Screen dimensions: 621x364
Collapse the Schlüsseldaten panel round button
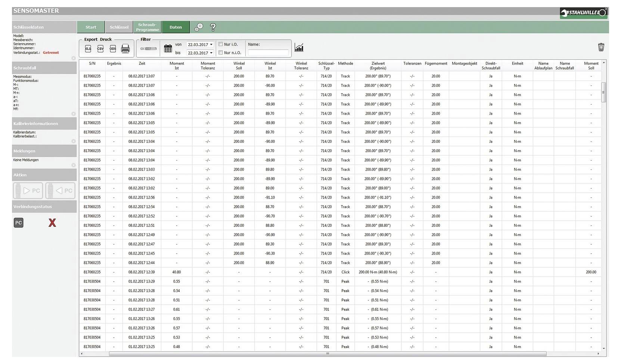tap(74, 58)
